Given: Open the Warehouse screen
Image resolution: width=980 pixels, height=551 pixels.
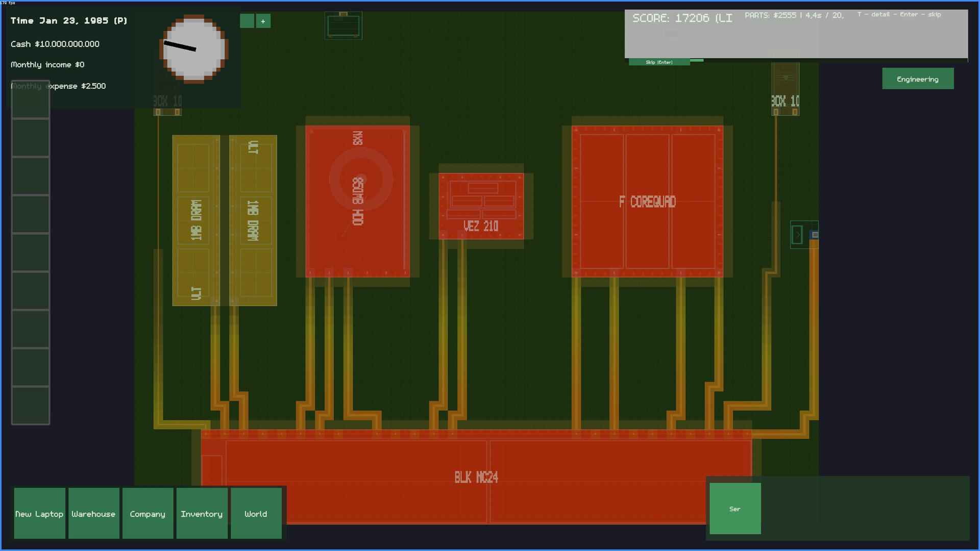Looking at the screenshot, I should pyautogui.click(x=93, y=513).
